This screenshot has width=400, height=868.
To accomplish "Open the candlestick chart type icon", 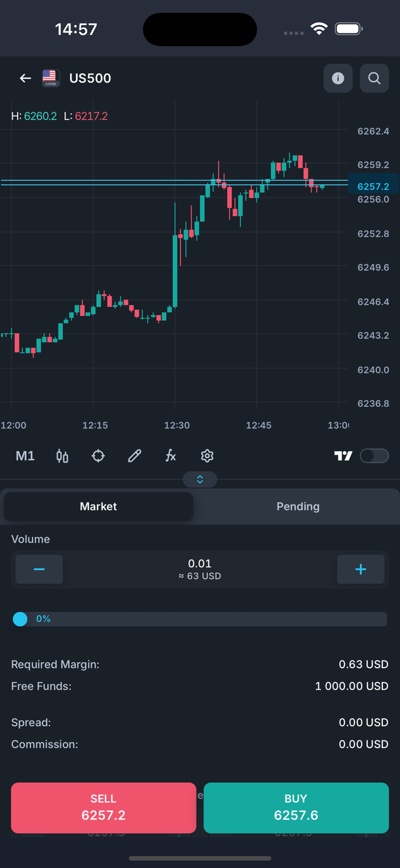I will [x=62, y=456].
